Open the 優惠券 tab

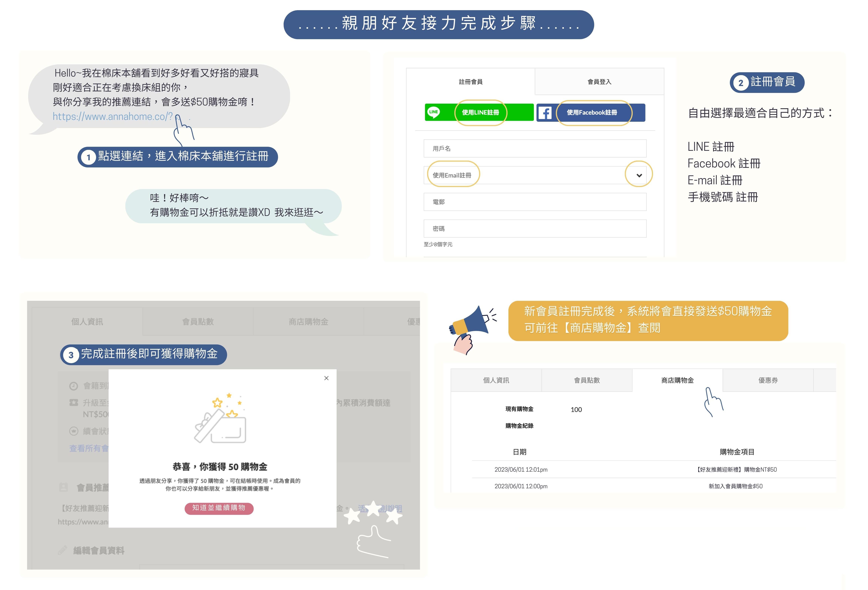(x=768, y=380)
